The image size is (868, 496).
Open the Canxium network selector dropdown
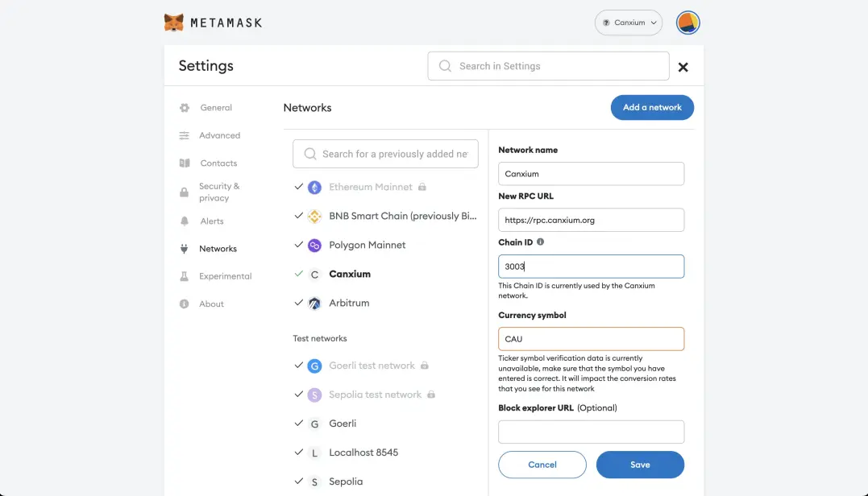[629, 23]
